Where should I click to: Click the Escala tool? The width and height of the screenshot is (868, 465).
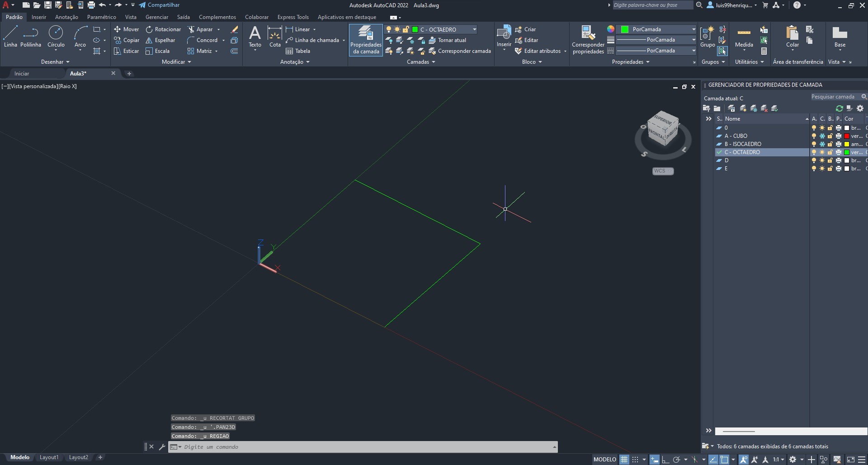(158, 51)
